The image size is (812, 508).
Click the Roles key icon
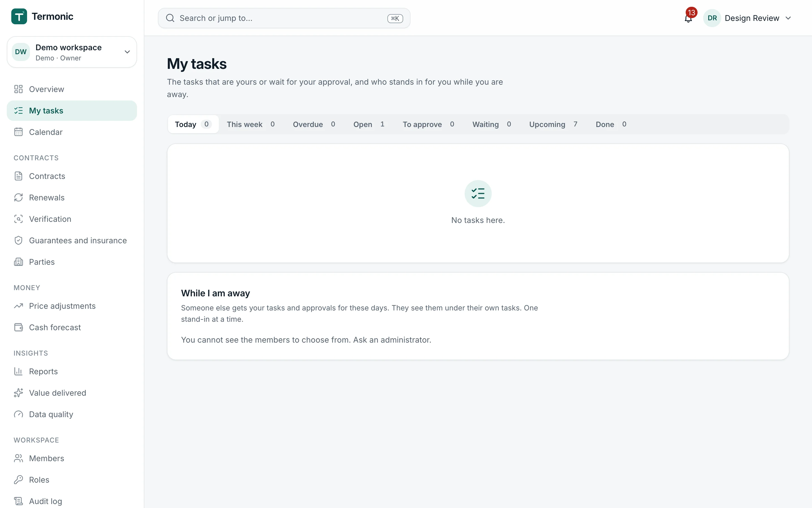pyautogui.click(x=18, y=480)
